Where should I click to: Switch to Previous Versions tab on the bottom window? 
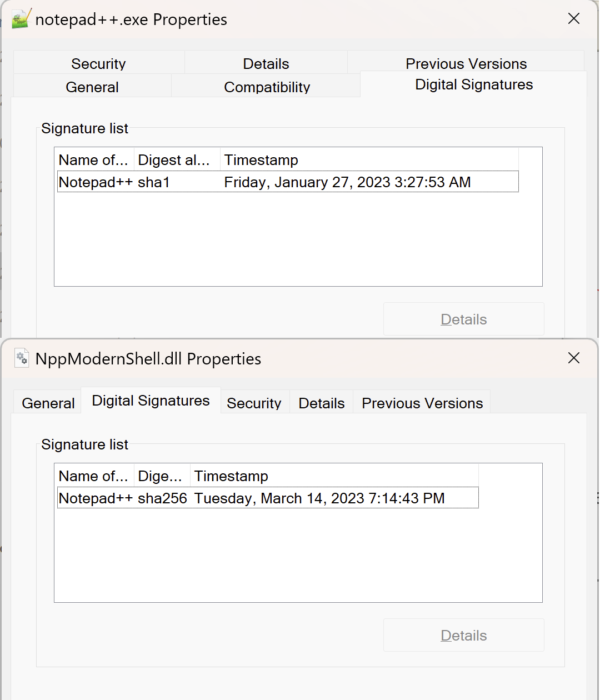[422, 402]
